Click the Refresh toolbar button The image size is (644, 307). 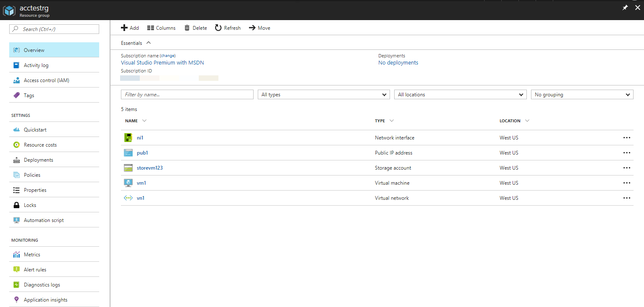pos(228,28)
